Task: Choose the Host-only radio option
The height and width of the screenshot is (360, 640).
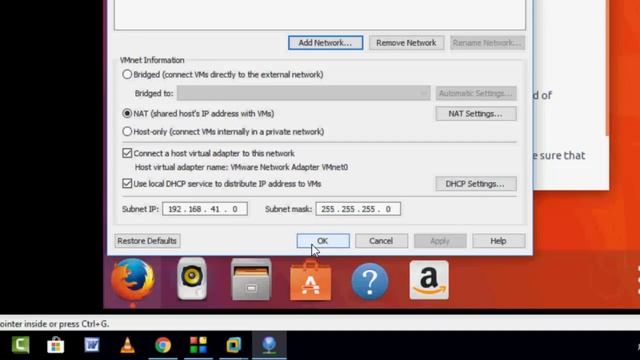Action: [127, 131]
